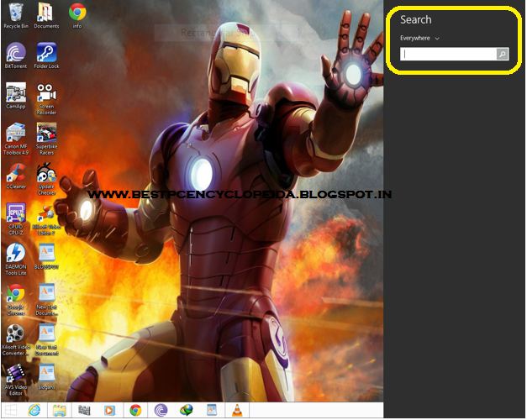This screenshot has width=527, height=420.
Task: Launch the Superbike Racers game shortcut
Action: [46, 139]
